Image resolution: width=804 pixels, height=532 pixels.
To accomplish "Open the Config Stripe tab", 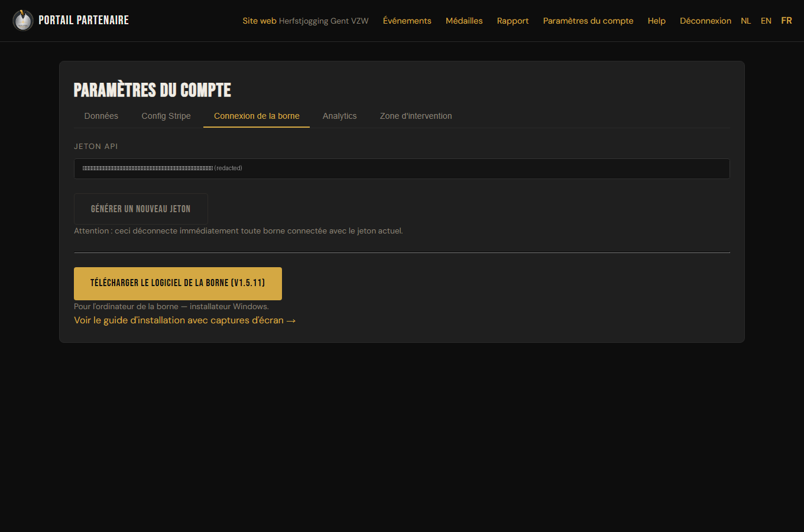I will [x=166, y=116].
